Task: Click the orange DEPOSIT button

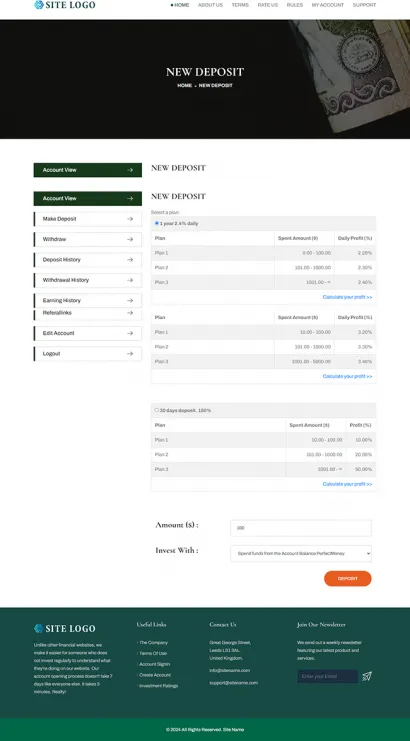Action: [x=348, y=578]
